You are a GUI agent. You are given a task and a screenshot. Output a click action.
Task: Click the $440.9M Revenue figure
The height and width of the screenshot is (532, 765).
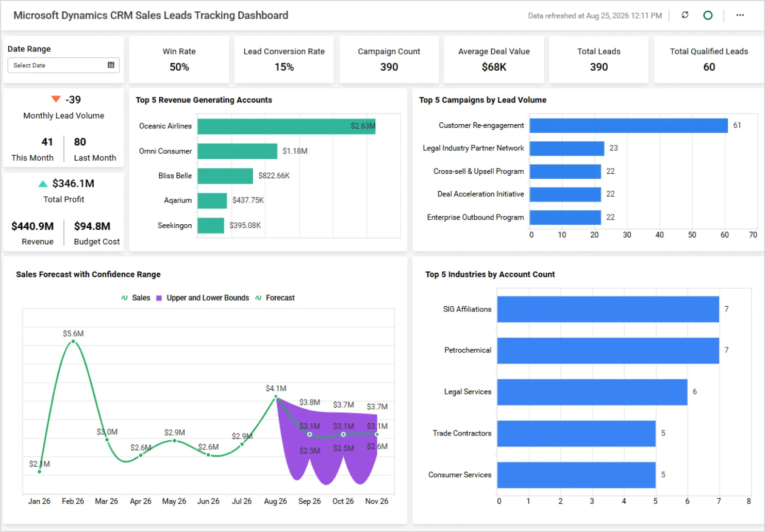coord(32,226)
